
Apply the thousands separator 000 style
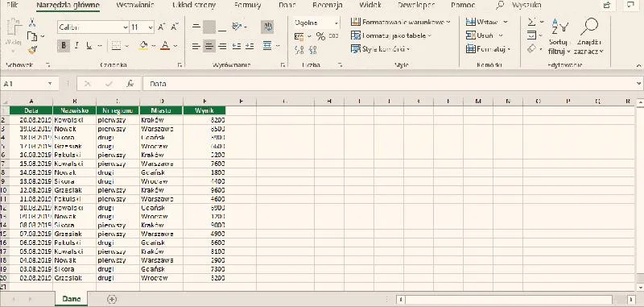coord(333,36)
